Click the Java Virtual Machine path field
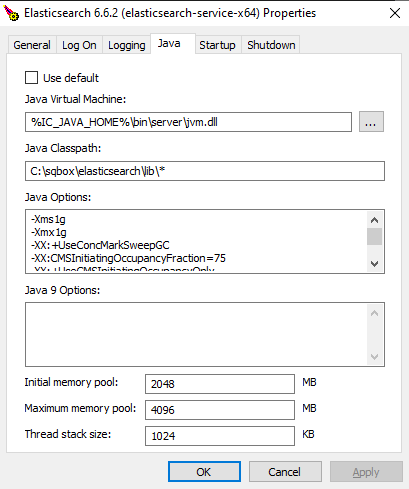 click(x=188, y=122)
